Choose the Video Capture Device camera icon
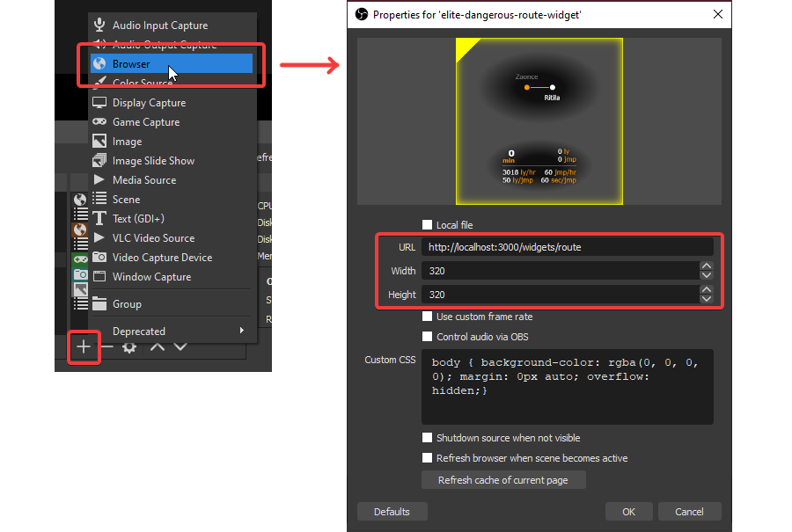This screenshot has width=792, height=532. (x=99, y=257)
